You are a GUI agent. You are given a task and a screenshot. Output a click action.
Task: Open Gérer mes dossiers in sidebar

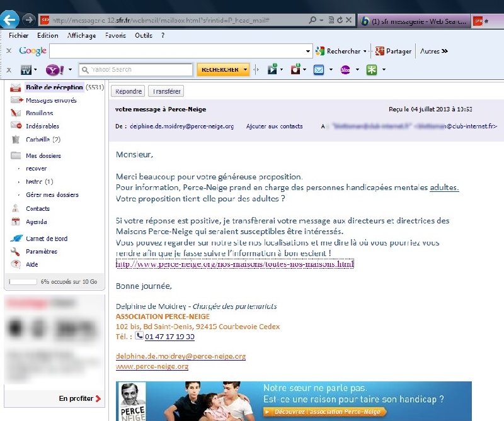click(52, 194)
